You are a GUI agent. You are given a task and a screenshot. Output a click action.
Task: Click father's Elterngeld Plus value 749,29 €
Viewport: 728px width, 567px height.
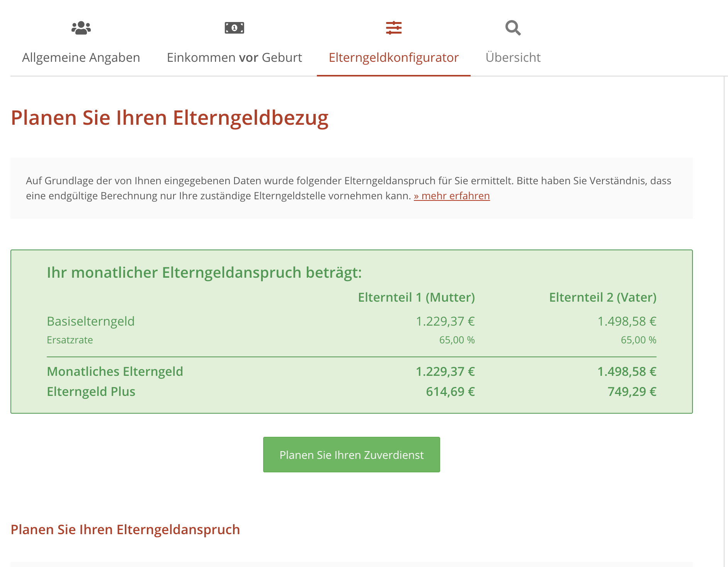coord(632,392)
